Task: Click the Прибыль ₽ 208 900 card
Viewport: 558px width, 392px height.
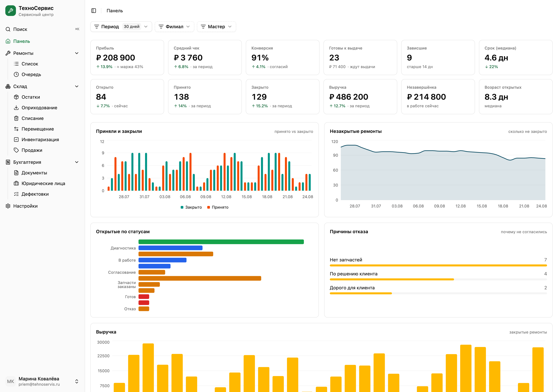Action: click(127, 57)
